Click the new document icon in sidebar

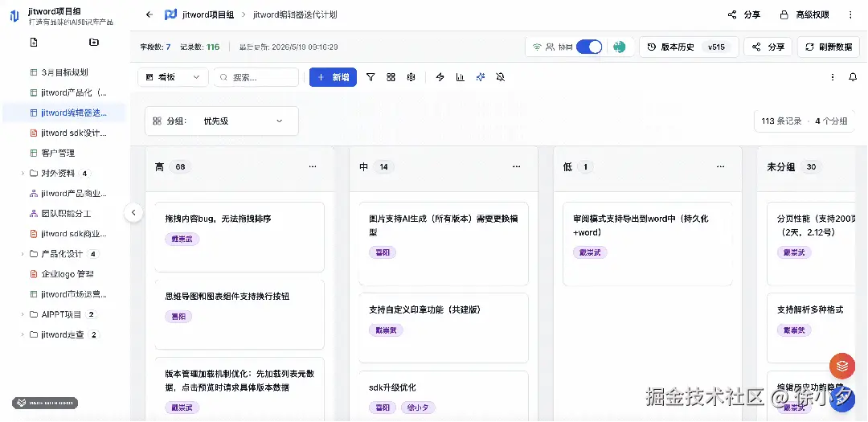pyautogui.click(x=34, y=42)
